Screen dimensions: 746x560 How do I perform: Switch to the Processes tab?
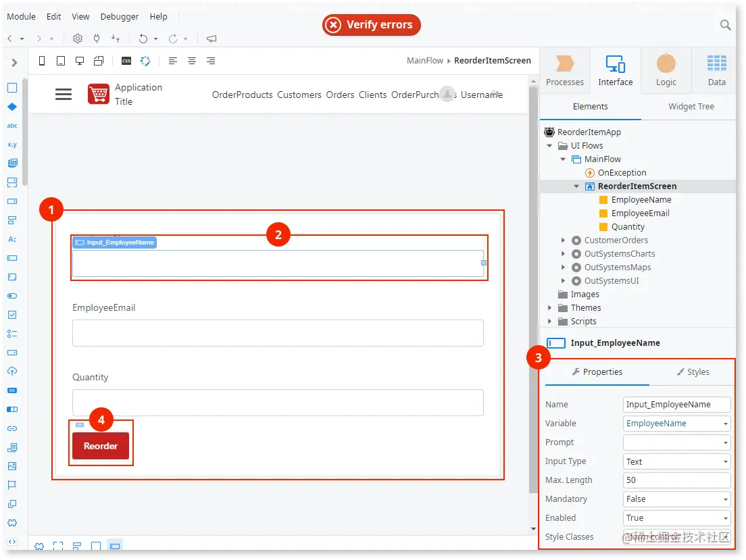(x=565, y=70)
